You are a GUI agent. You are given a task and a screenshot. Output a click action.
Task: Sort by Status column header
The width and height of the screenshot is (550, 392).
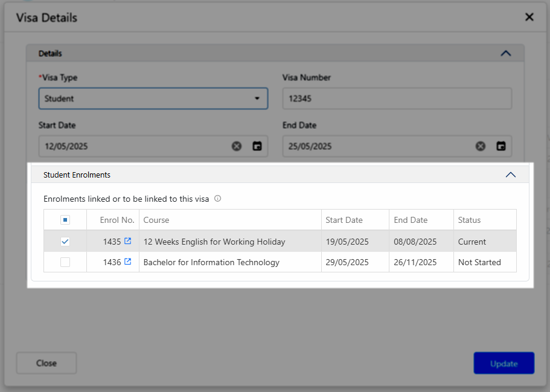coord(469,220)
